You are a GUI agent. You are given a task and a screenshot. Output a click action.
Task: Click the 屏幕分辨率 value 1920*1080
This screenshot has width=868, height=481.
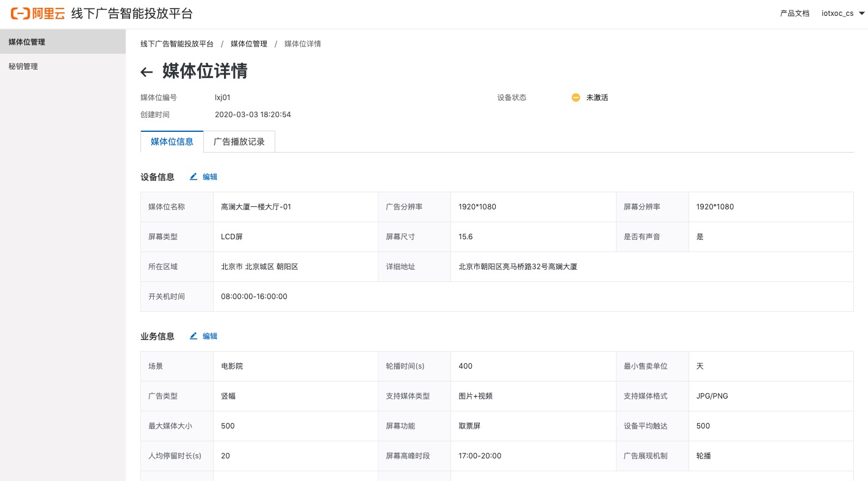(715, 207)
